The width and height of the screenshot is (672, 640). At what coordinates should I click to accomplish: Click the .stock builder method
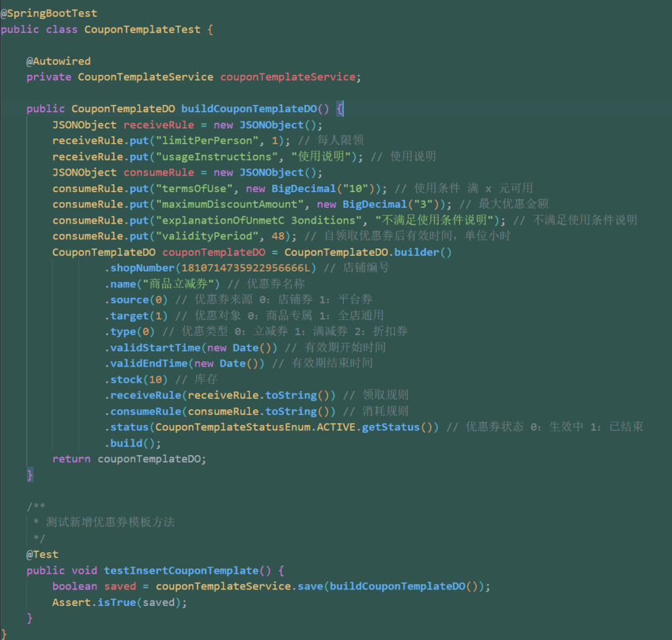(x=124, y=380)
